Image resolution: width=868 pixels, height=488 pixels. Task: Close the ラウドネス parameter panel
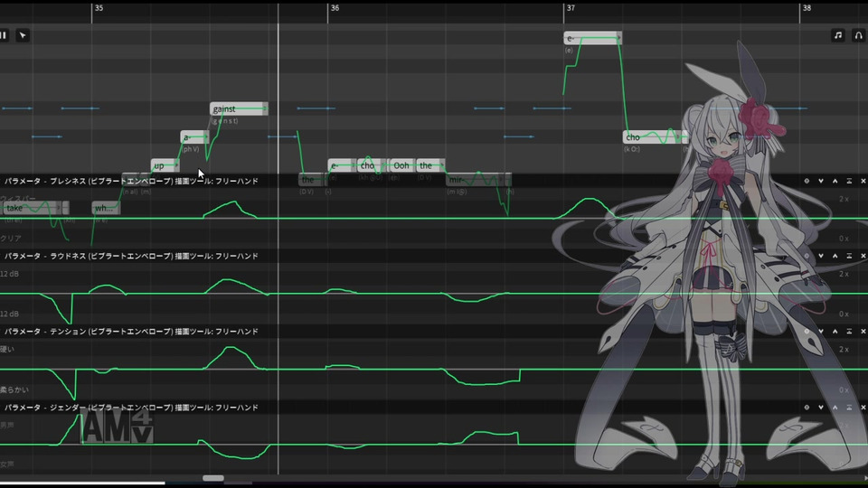click(x=863, y=256)
